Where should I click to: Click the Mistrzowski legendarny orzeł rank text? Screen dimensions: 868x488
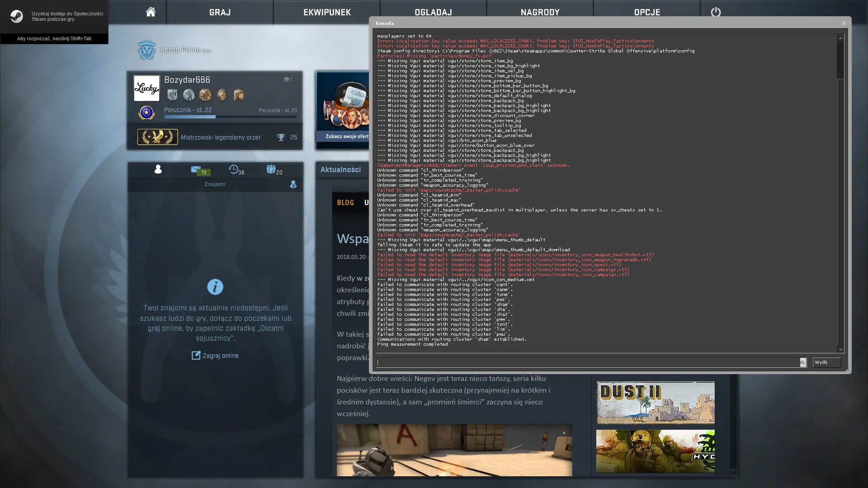(x=221, y=137)
